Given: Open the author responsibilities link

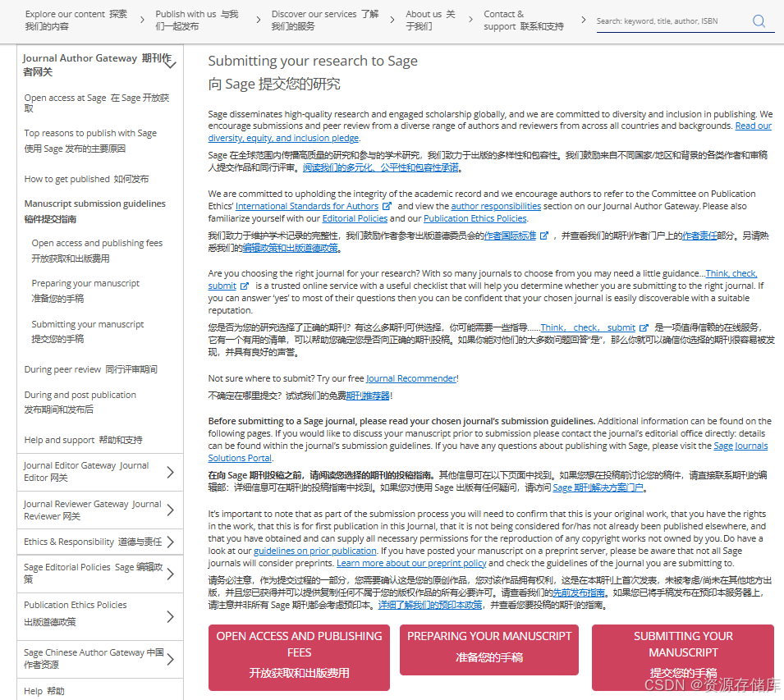Looking at the screenshot, I should point(496,206).
